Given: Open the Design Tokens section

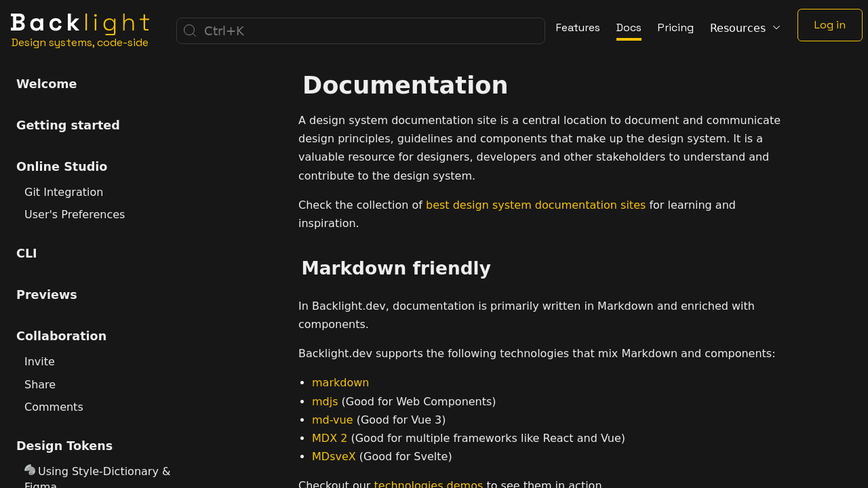Looking at the screenshot, I should coord(64,446).
